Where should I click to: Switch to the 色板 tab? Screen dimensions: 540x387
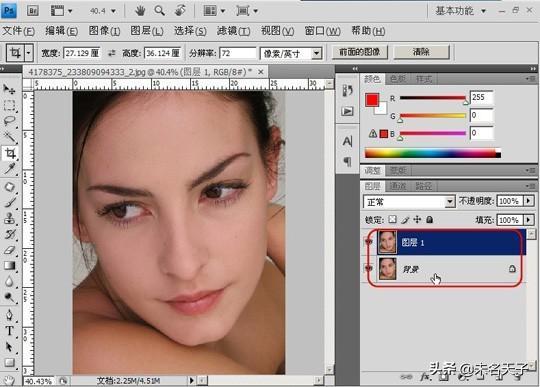(x=397, y=79)
